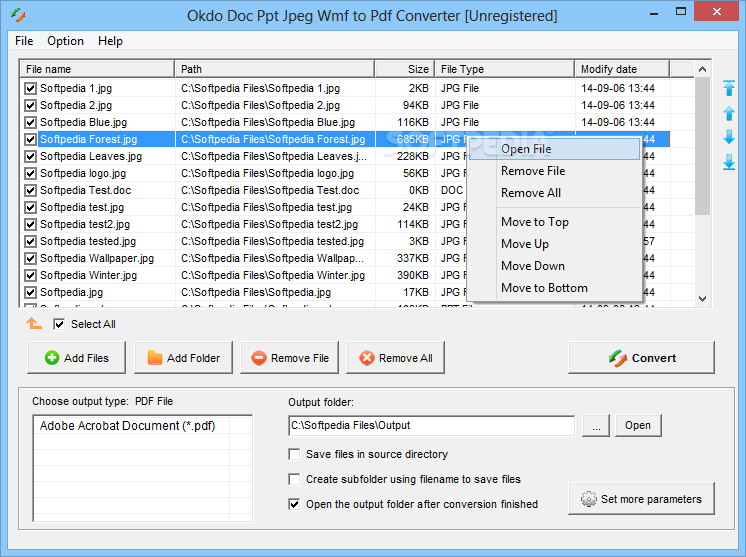This screenshot has height=557, width=746.
Task: Click the file list scroll-up arrow
Action: point(702,69)
